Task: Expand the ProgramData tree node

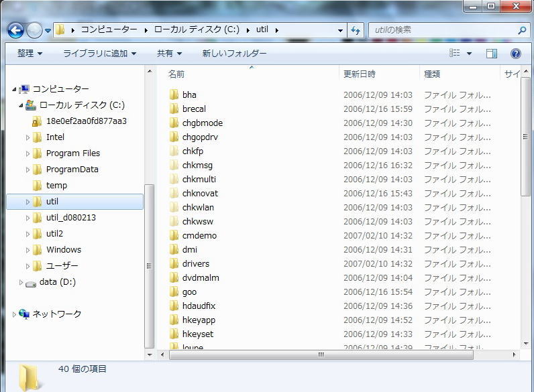Action: coord(28,170)
